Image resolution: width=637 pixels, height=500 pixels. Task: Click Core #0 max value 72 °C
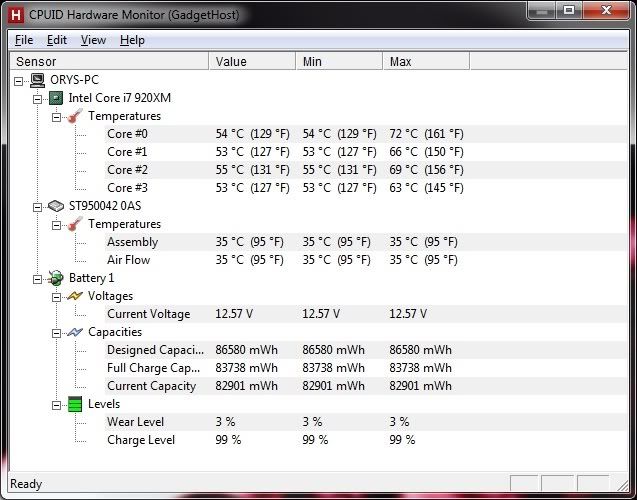(426, 134)
